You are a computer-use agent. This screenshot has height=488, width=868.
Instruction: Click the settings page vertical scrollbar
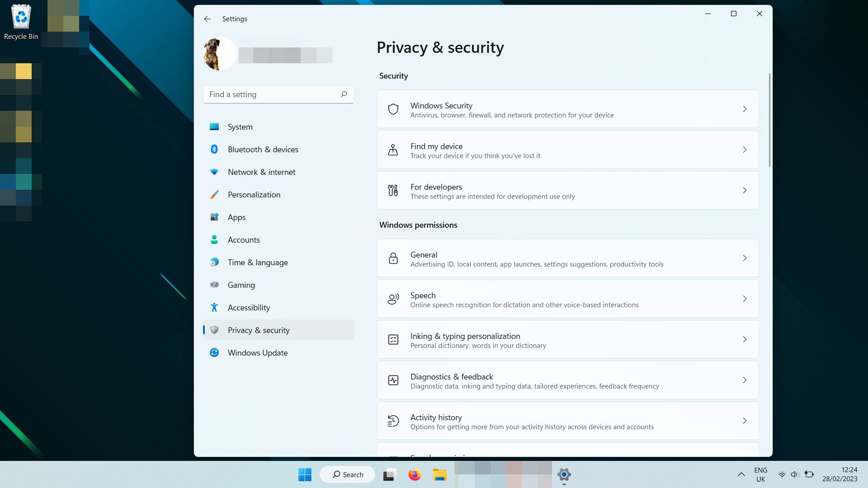[x=769, y=120]
